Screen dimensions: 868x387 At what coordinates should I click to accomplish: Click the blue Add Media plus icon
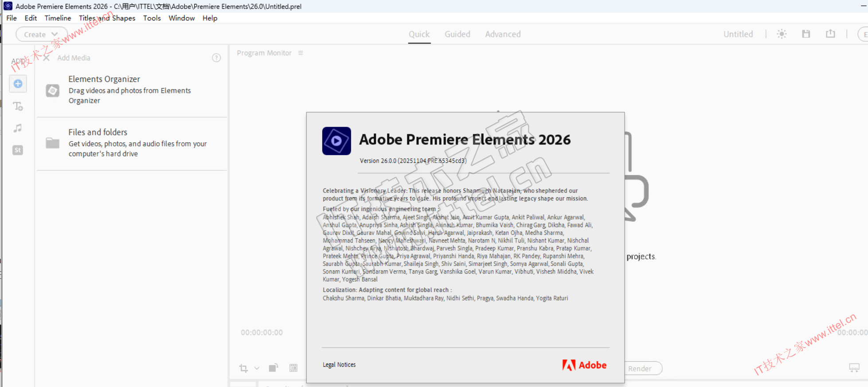[18, 84]
